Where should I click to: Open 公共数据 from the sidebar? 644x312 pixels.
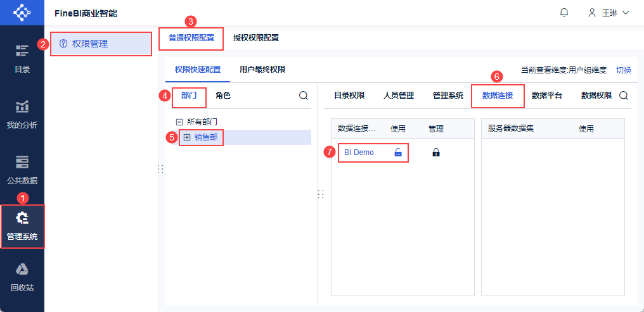tap(22, 169)
